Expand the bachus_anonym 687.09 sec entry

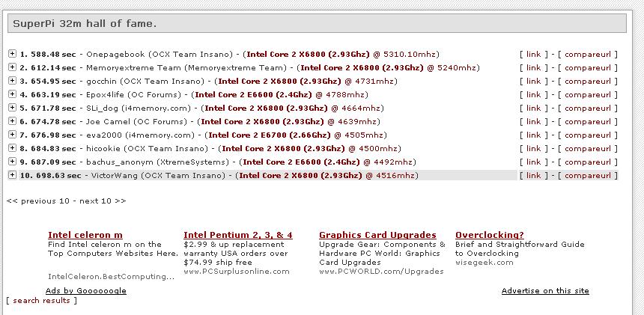12,162
